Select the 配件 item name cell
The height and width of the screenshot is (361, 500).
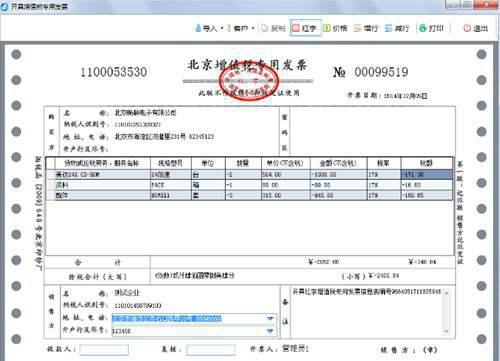[102, 195]
